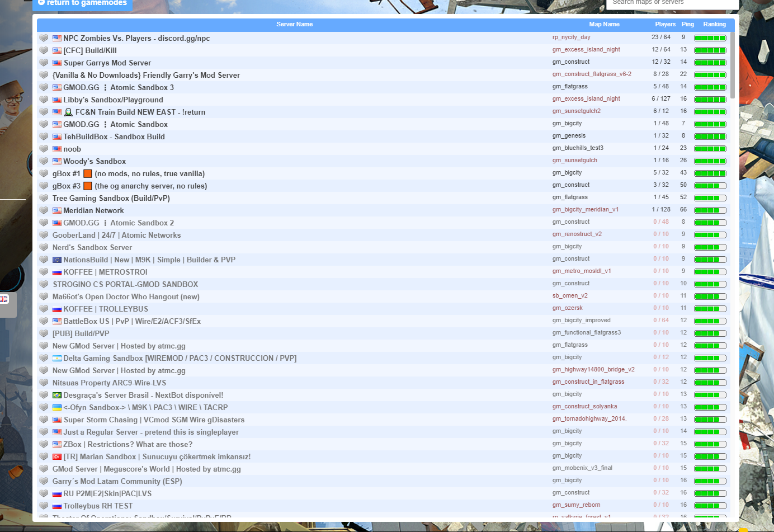This screenshot has width=774, height=532.
Task: Click the flag next to Libby's Sandbox/Playground
Action: [57, 100]
